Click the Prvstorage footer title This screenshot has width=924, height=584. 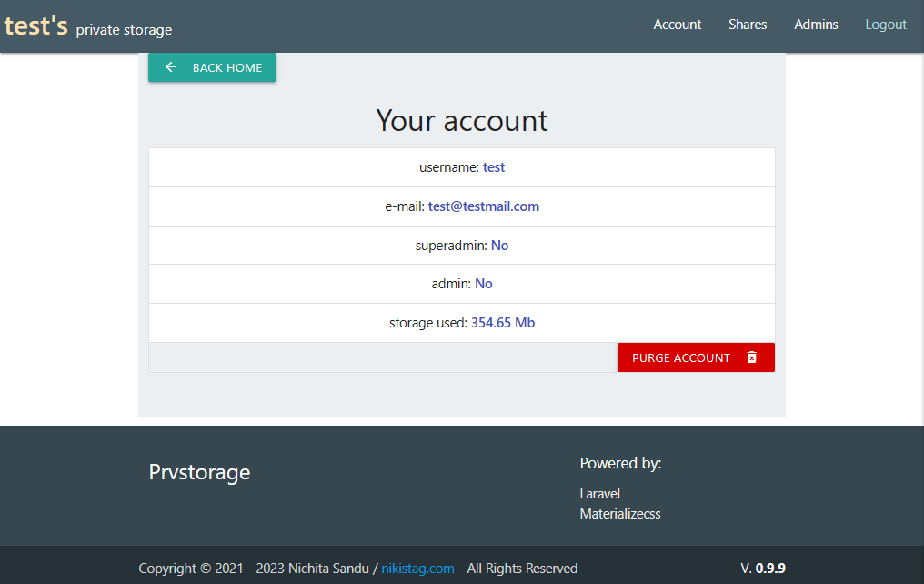point(199,472)
